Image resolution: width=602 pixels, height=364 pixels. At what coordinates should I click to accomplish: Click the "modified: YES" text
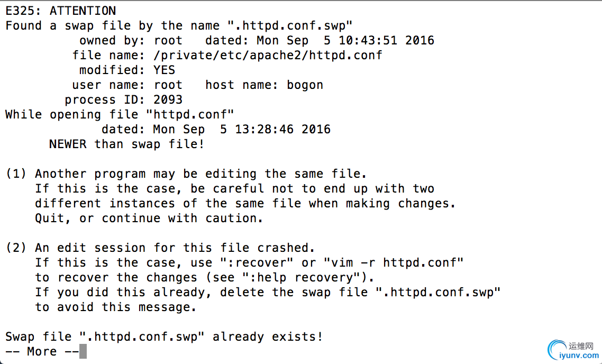pos(127,70)
